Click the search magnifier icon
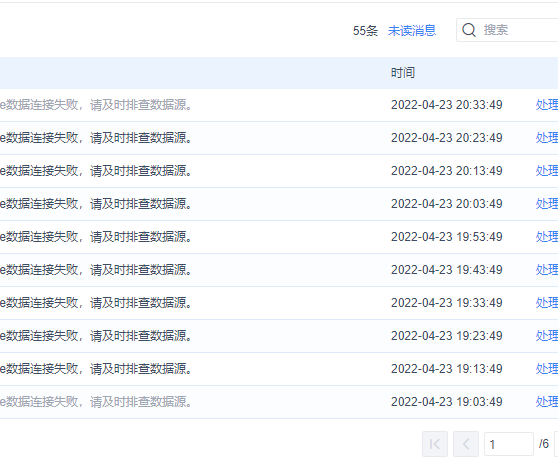Viewport: 558px width, 470px height. tap(469, 30)
